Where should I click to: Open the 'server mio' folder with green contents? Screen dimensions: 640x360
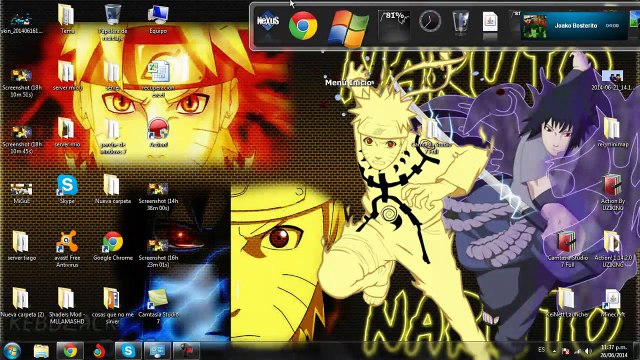point(67,132)
